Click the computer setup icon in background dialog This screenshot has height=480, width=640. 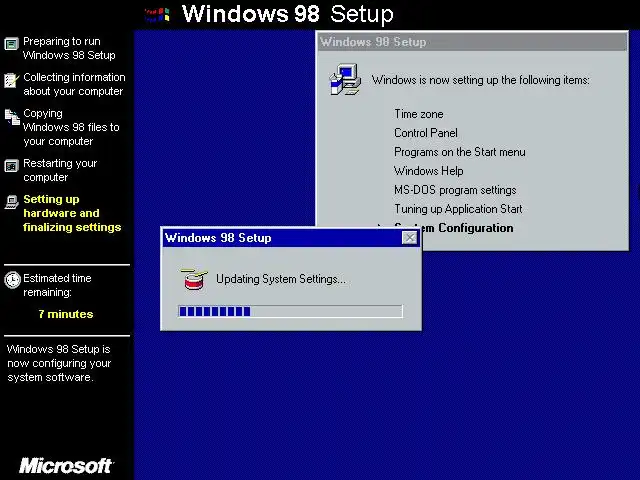pos(345,79)
